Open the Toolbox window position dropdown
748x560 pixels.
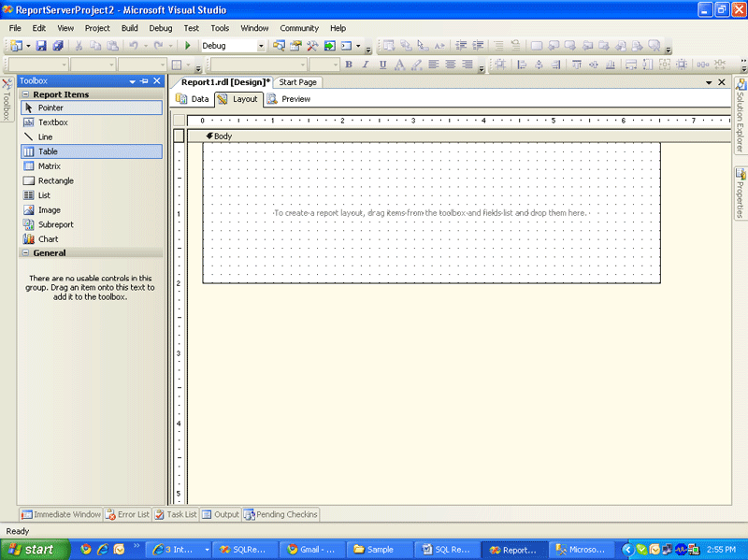(x=132, y=81)
